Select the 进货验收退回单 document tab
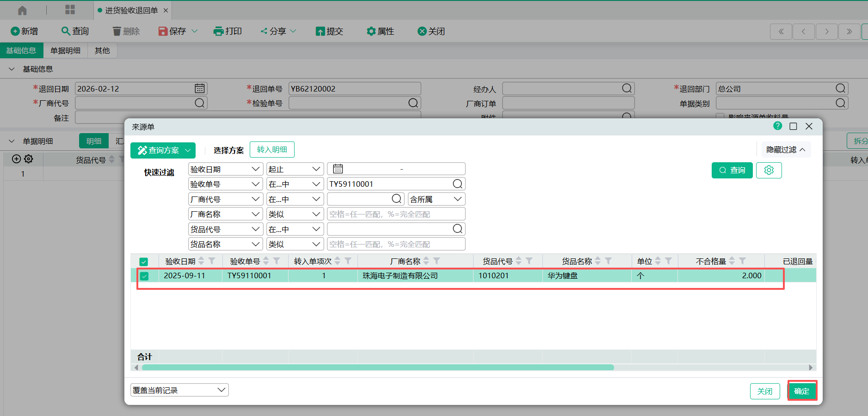The width and height of the screenshot is (868, 416). pos(131,10)
